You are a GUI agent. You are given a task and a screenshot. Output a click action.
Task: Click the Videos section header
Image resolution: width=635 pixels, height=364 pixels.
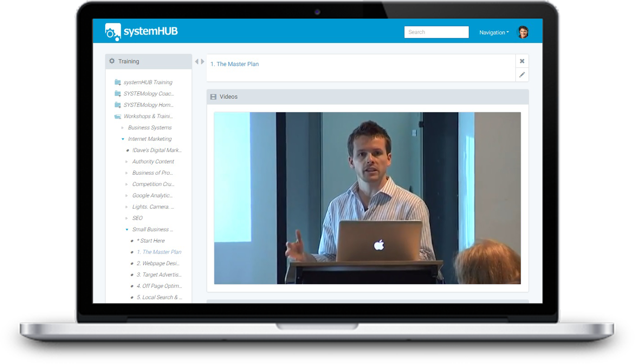coord(367,97)
